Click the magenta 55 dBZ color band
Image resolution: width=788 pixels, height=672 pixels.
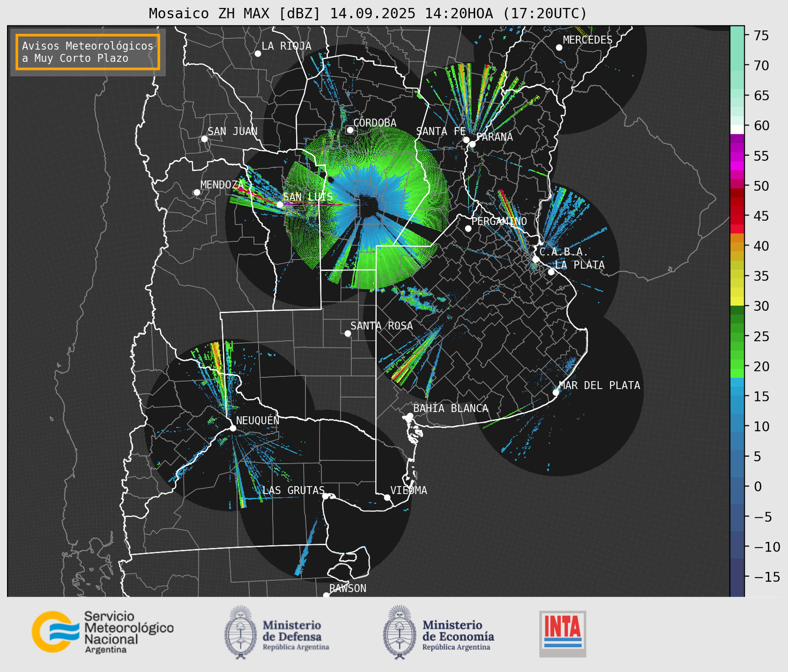pyautogui.click(x=737, y=156)
